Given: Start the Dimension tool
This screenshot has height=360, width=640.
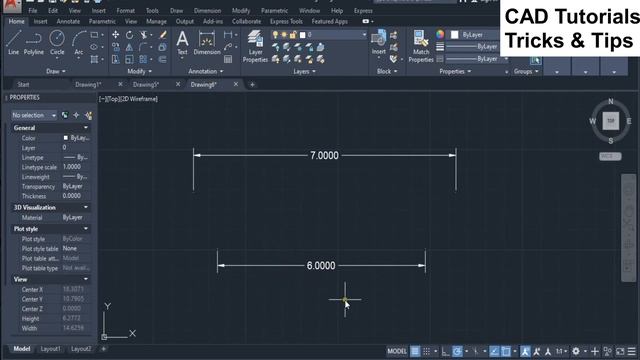Looking at the screenshot, I should point(207,42).
